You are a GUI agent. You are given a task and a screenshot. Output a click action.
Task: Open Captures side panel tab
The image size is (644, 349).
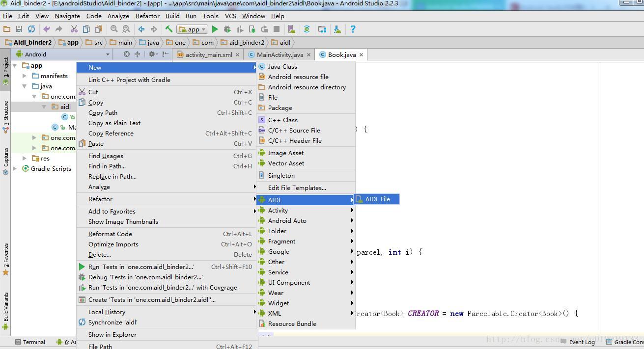[x=5, y=161]
